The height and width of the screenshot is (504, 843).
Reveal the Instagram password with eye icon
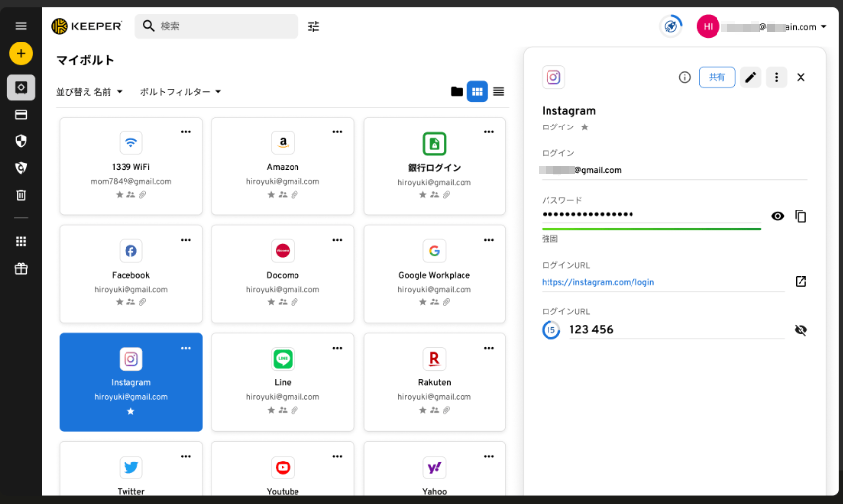point(778,216)
